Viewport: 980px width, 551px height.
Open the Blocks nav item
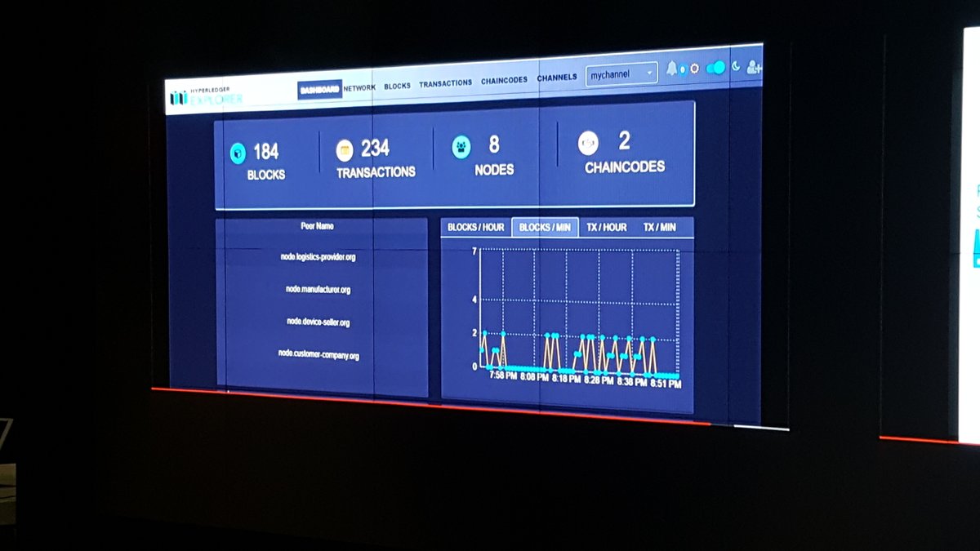(x=397, y=86)
